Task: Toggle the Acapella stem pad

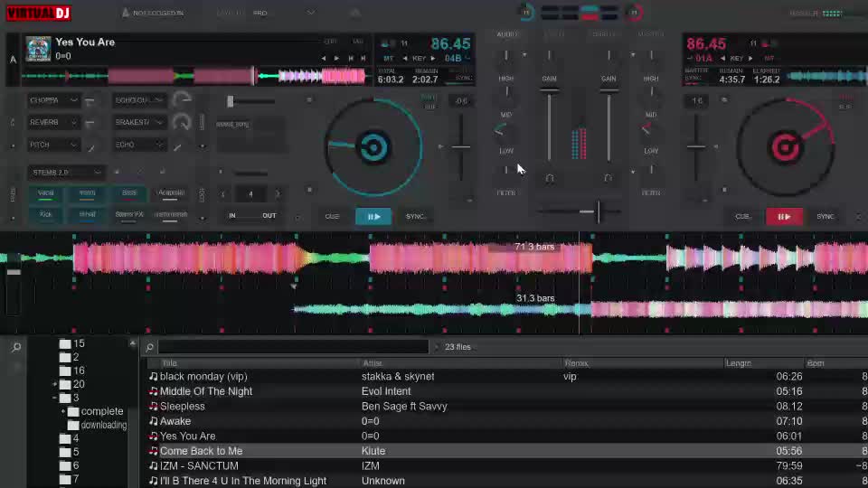Action: [x=171, y=193]
